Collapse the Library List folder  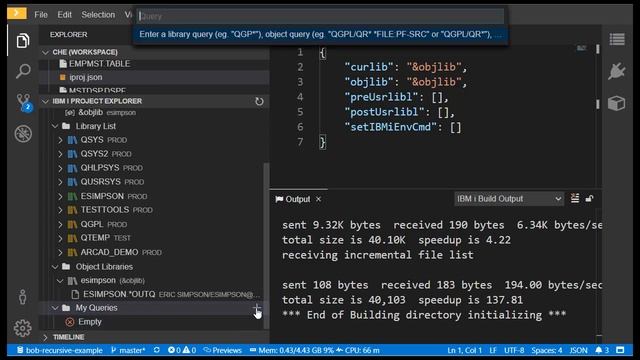pos(55,126)
